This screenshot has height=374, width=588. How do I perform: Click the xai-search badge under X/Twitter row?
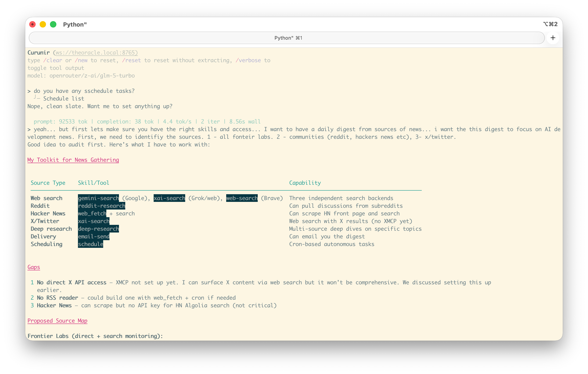(93, 221)
